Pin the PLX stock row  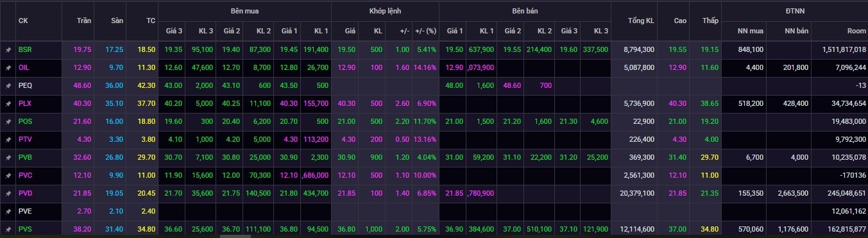tap(8, 103)
